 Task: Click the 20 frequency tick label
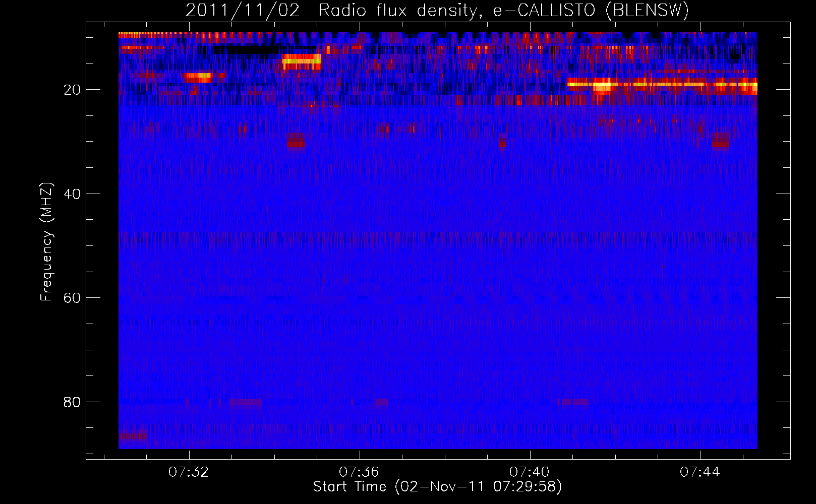coord(72,90)
